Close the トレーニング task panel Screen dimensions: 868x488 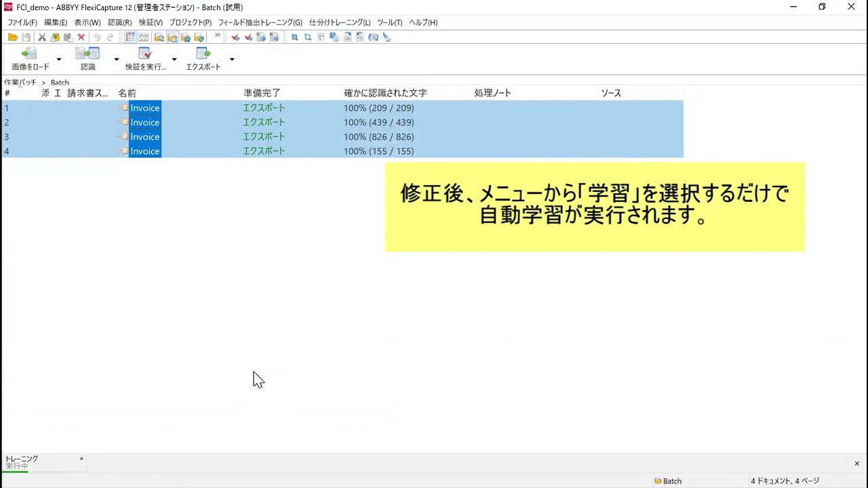81,459
